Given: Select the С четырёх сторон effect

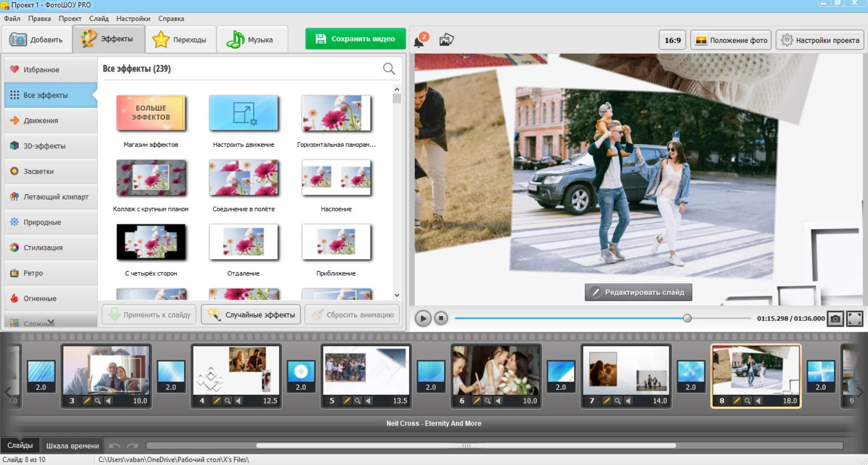Looking at the screenshot, I should (x=151, y=242).
